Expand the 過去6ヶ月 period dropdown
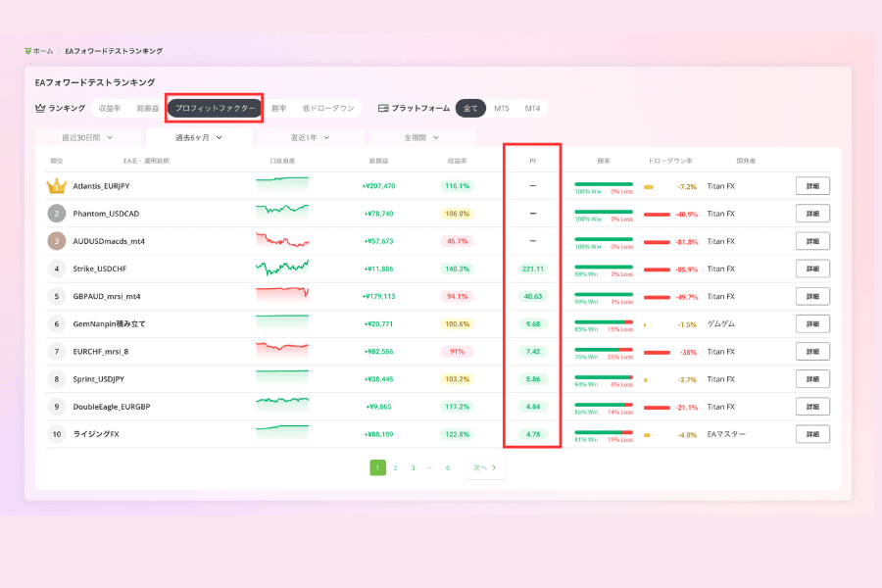Image resolution: width=882 pixels, height=588 pixels. pyautogui.click(x=199, y=138)
